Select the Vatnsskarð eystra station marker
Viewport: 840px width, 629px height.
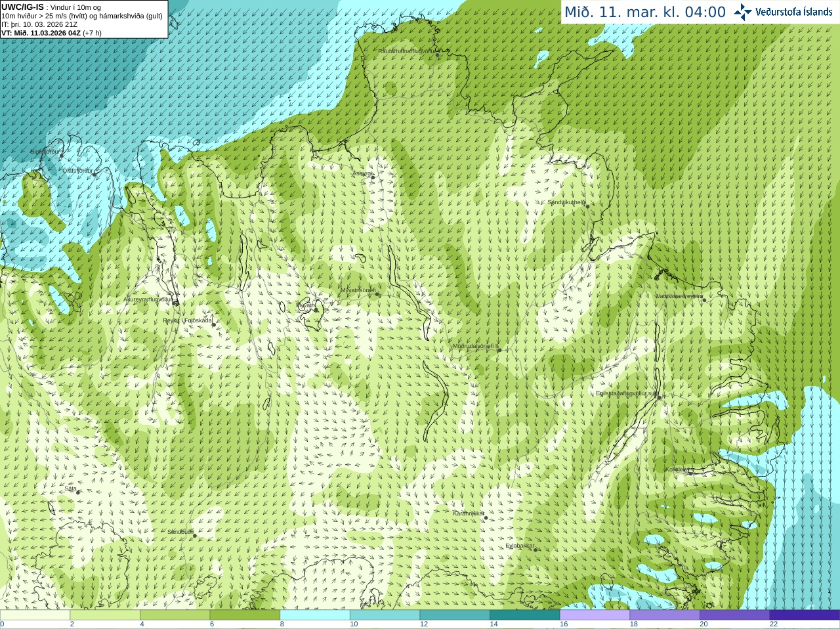pyautogui.click(x=704, y=299)
